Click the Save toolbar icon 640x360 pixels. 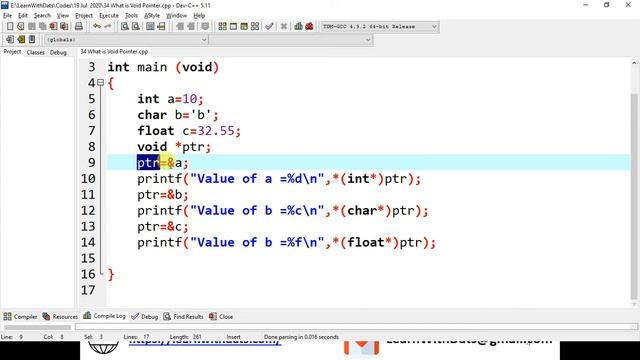pyautogui.click(x=31, y=27)
